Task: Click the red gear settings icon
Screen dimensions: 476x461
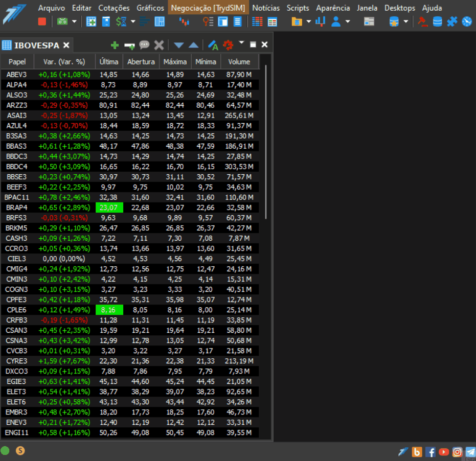Action: click(x=228, y=45)
